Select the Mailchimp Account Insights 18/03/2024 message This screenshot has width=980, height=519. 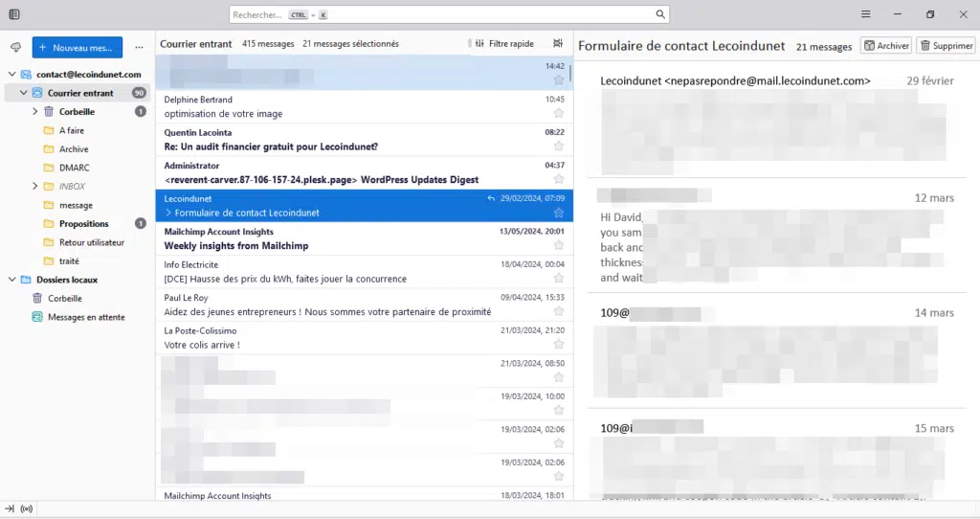[364, 495]
